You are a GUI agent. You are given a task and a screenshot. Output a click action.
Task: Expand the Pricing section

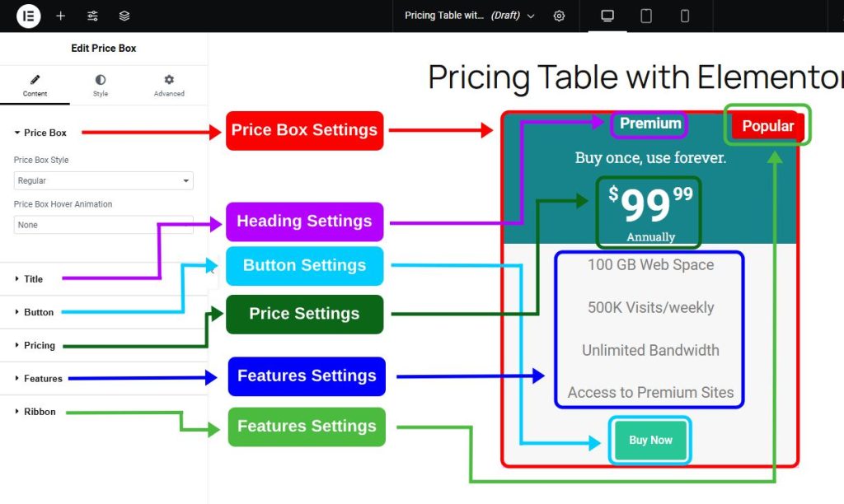tap(40, 345)
